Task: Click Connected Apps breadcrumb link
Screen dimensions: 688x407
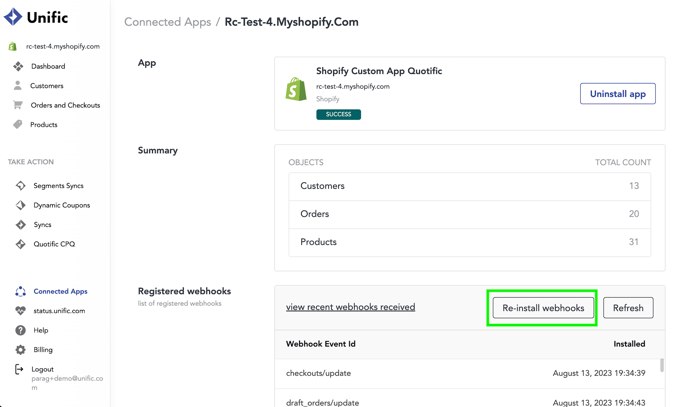Action: click(168, 22)
